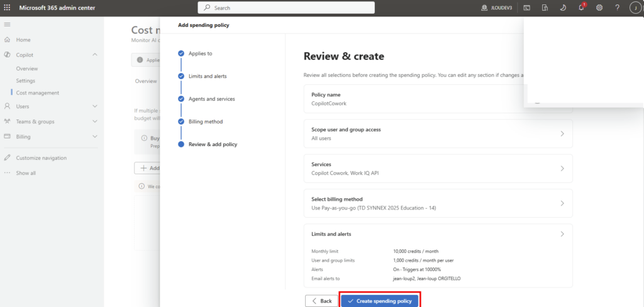Screen dimensions: 644x307
Task: Expand chevron on Services card
Action: [562, 169]
